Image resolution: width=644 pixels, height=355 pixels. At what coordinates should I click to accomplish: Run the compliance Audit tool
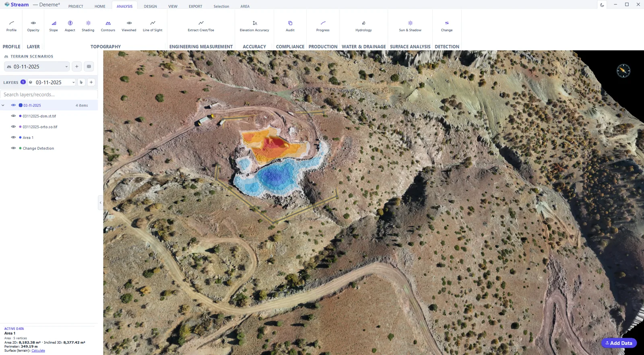coord(290,26)
